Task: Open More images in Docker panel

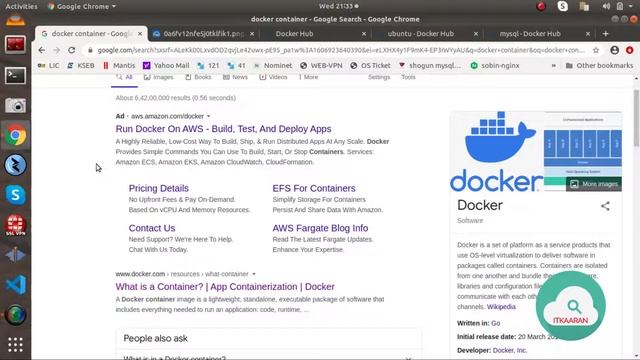Action: point(594,184)
